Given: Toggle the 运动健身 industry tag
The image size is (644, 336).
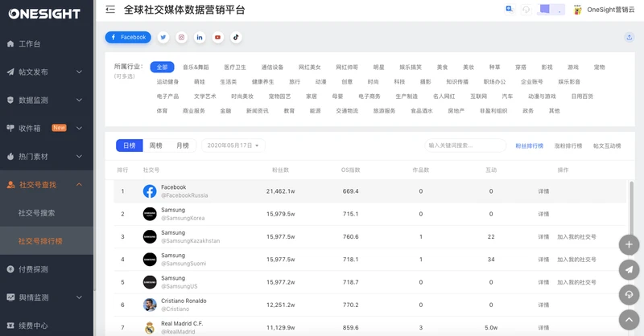Looking at the screenshot, I should click(x=167, y=82).
